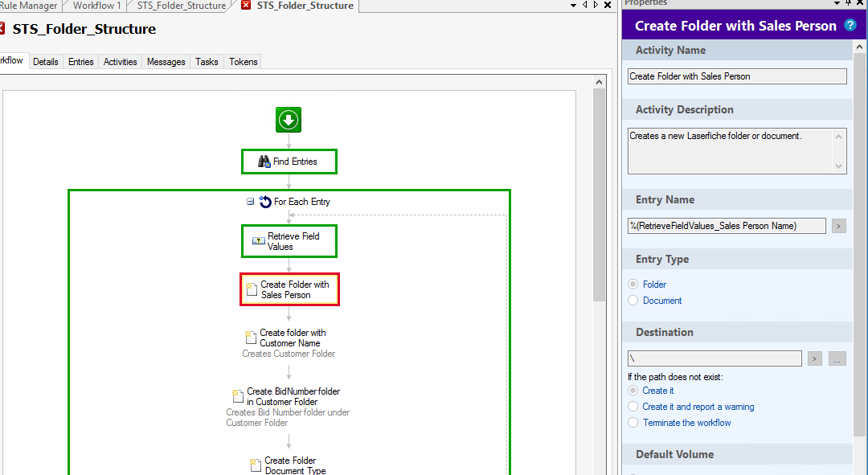The image size is (868, 475).
Task: Open help for Create Folder with Sales Person
Action: [x=850, y=26]
